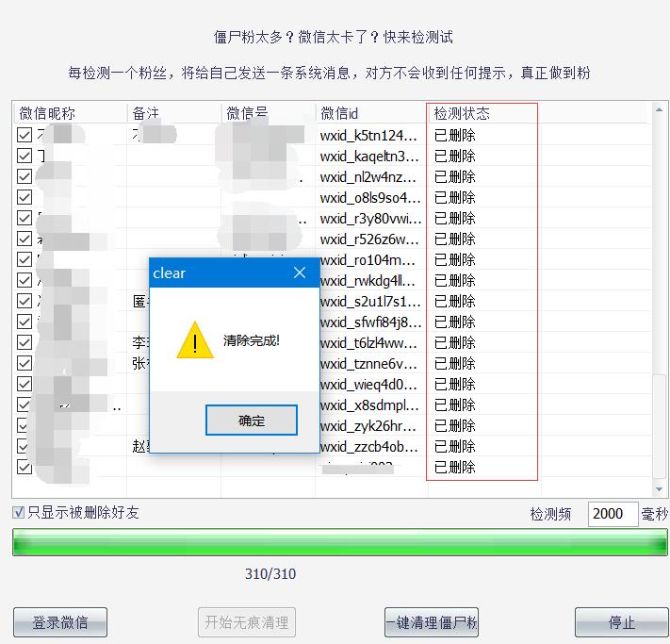670x644 pixels.
Task: Click the 310/310 progress count
Action: point(270,573)
